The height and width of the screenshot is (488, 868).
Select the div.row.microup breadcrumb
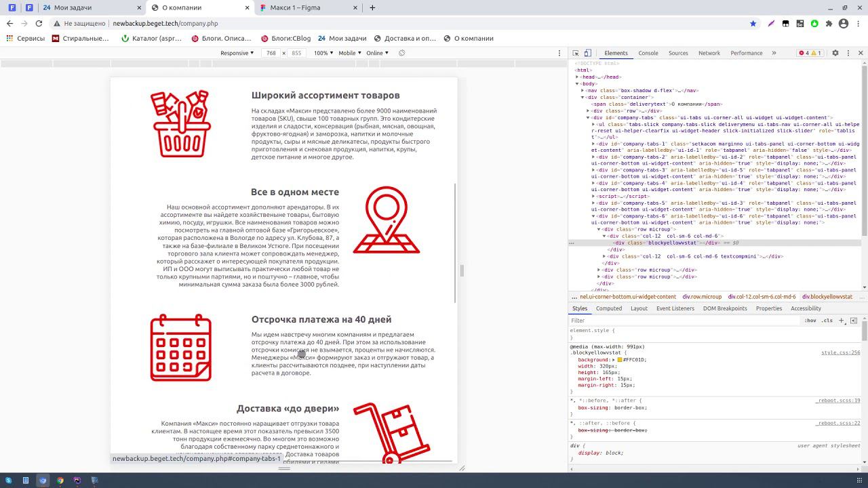tap(702, 297)
